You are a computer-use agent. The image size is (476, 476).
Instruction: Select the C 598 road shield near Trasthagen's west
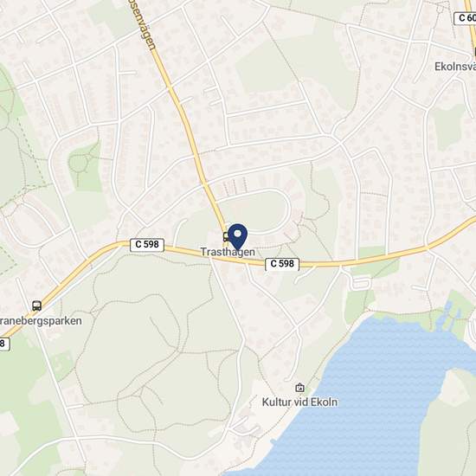click(147, 245)
